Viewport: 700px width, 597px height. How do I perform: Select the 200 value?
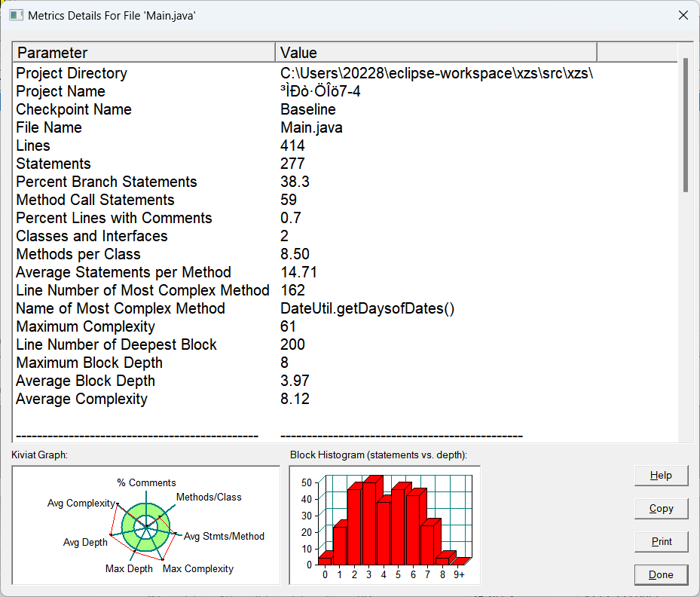pyautogui.click(x=292, y=344)
